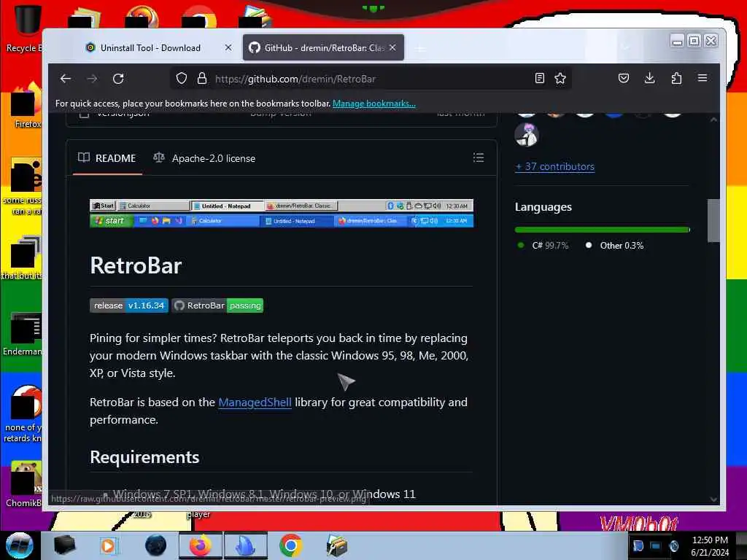Click the black box taskbar icon

(64, 545)
